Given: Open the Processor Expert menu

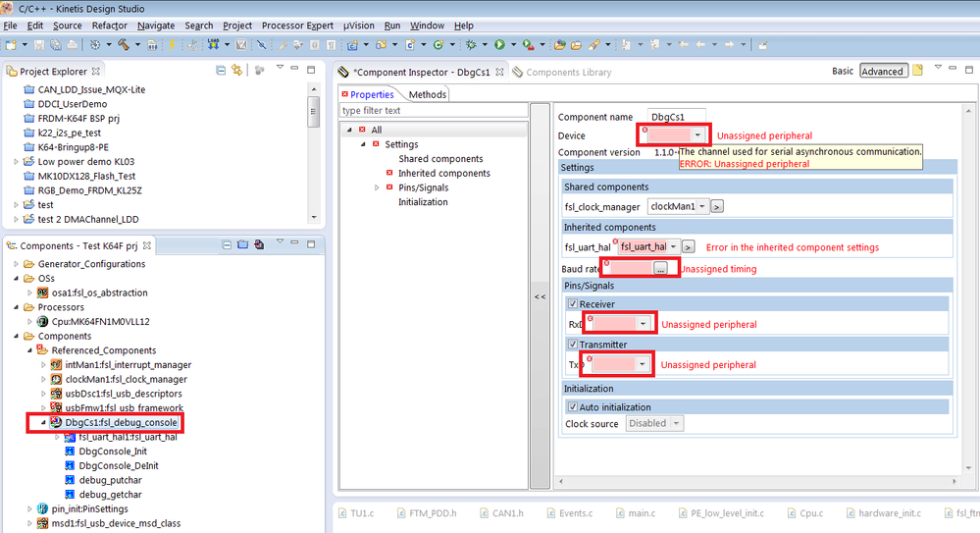Looking at the screenshot, I should tap(297, 26).
